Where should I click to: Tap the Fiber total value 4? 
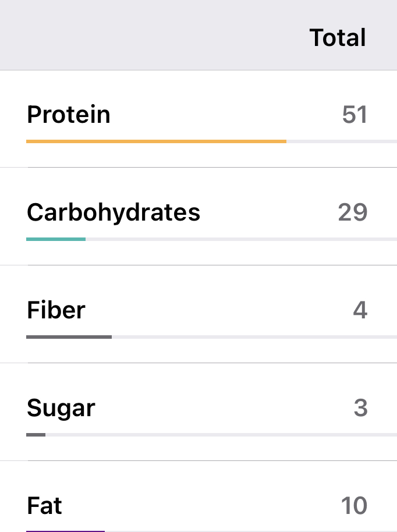(360, 310)
